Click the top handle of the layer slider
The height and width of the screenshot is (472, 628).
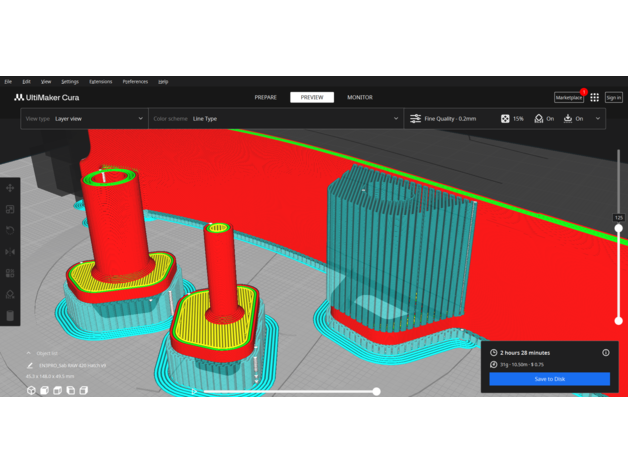point(618,228)
